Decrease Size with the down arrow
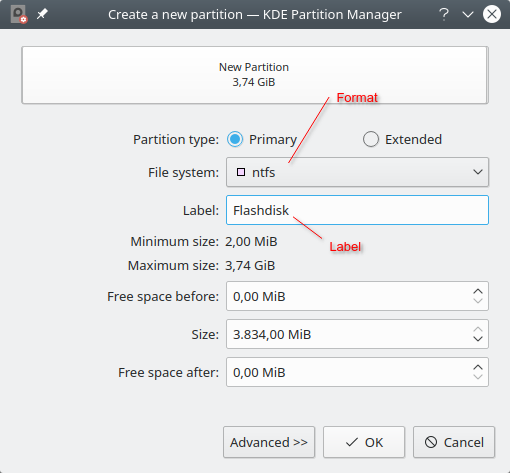Image resolution: width=510 pixels, height=473 pixels. (478, 339)
